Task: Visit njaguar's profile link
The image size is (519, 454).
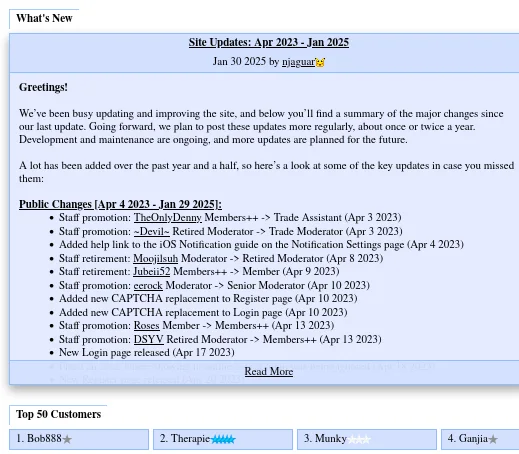Action: click(298, 62)
